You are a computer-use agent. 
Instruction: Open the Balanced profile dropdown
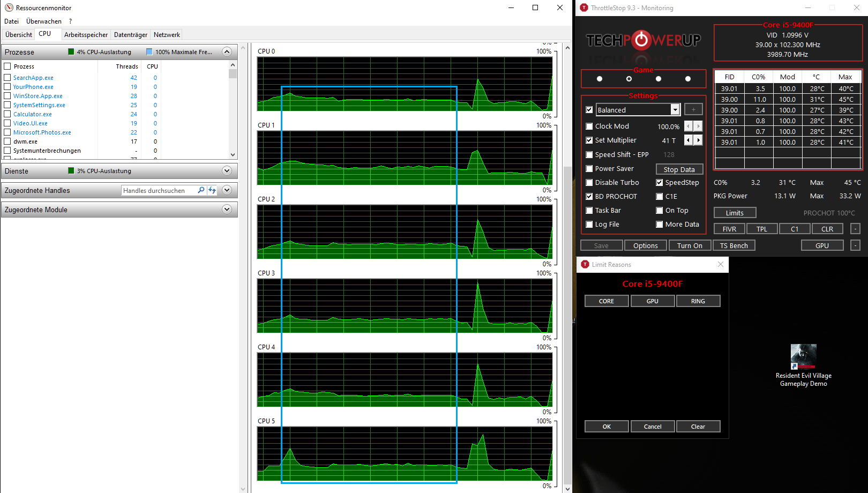[675, 110]
